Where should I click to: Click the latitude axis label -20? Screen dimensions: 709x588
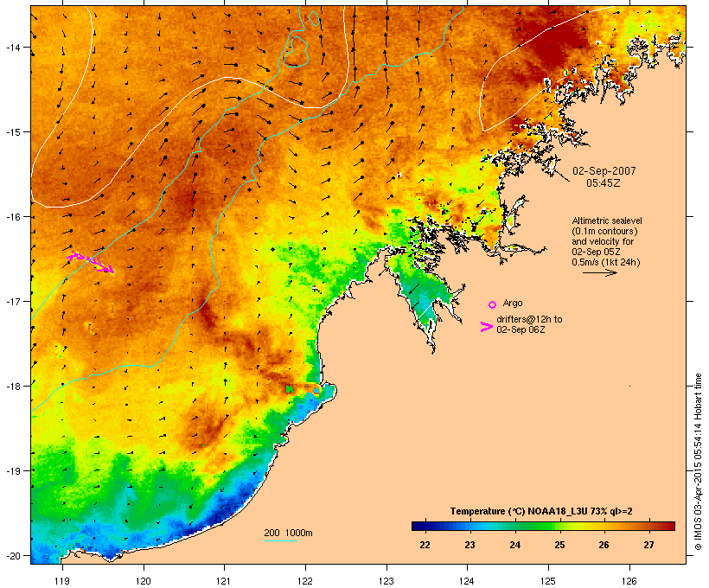(x=13, y=556)
